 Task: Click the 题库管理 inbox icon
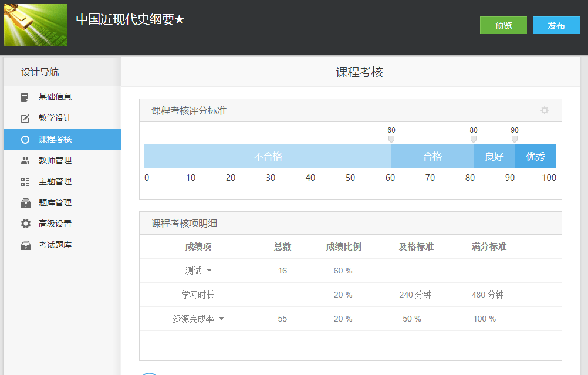25,203
